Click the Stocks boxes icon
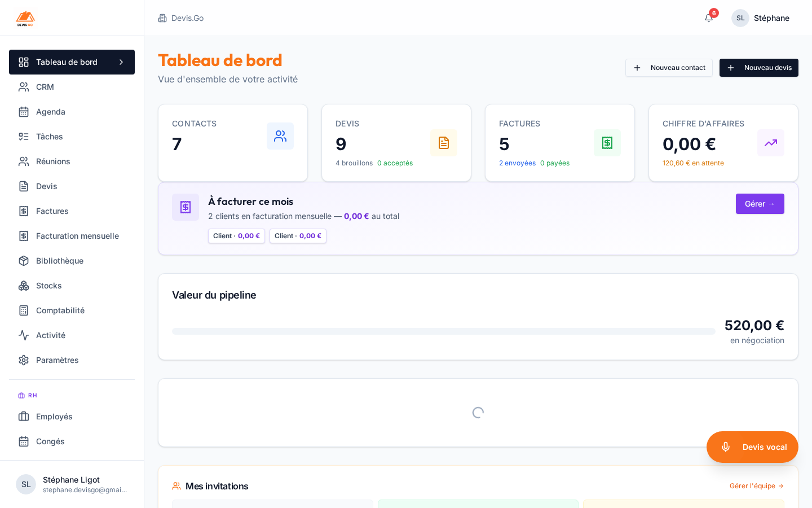The image size is (812, 508). click(24, 286)
